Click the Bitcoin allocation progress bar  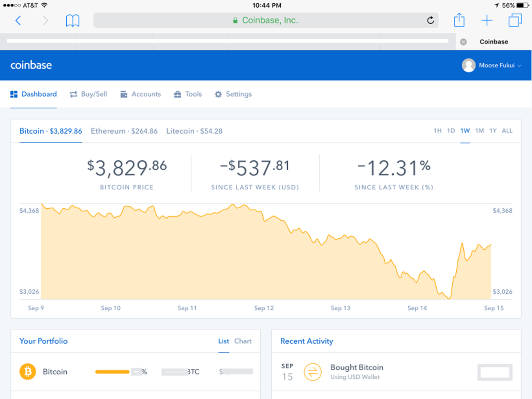click(x=113, y=372)
